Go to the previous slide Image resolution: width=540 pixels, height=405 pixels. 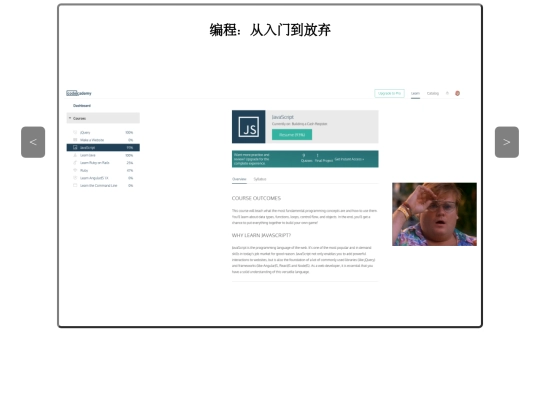33,142
